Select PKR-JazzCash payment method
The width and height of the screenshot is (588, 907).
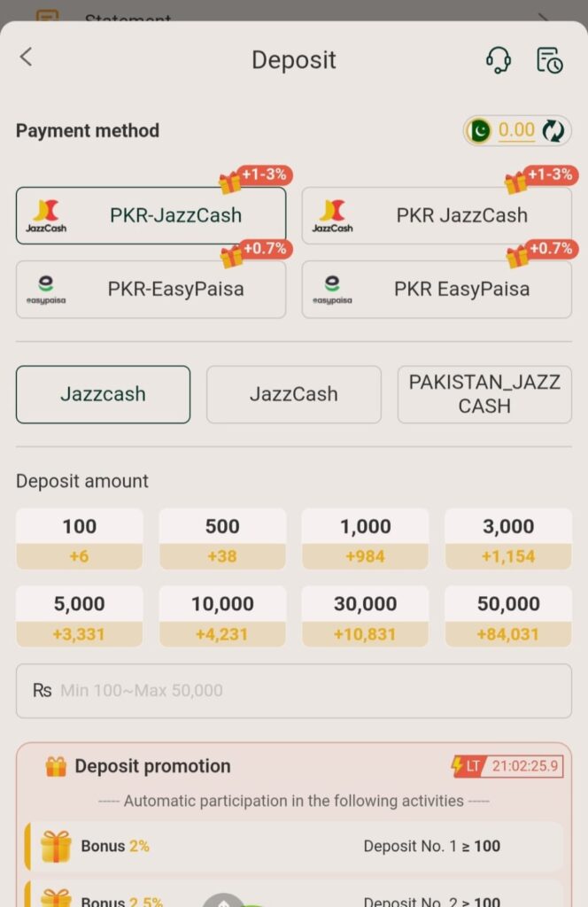click(x=151, y=215)
